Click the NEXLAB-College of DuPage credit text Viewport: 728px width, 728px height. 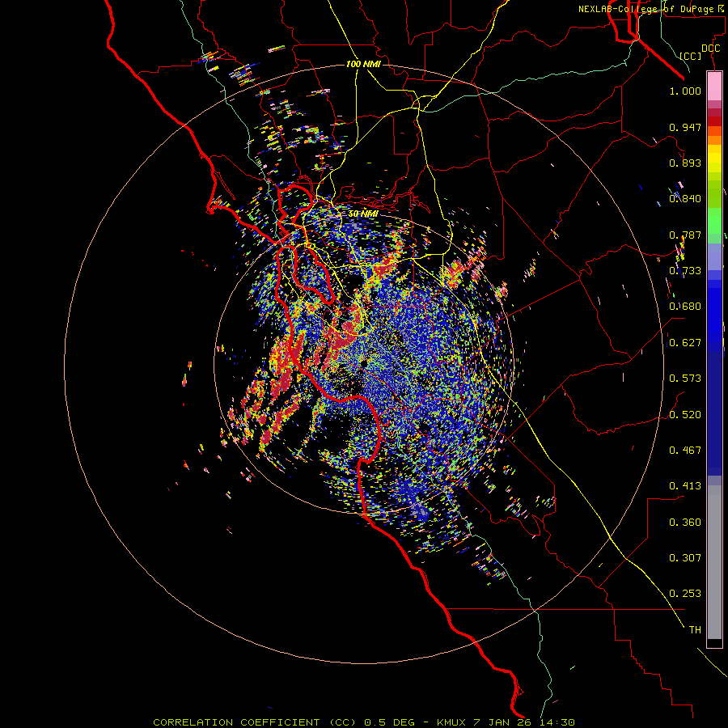click(653, 9)
